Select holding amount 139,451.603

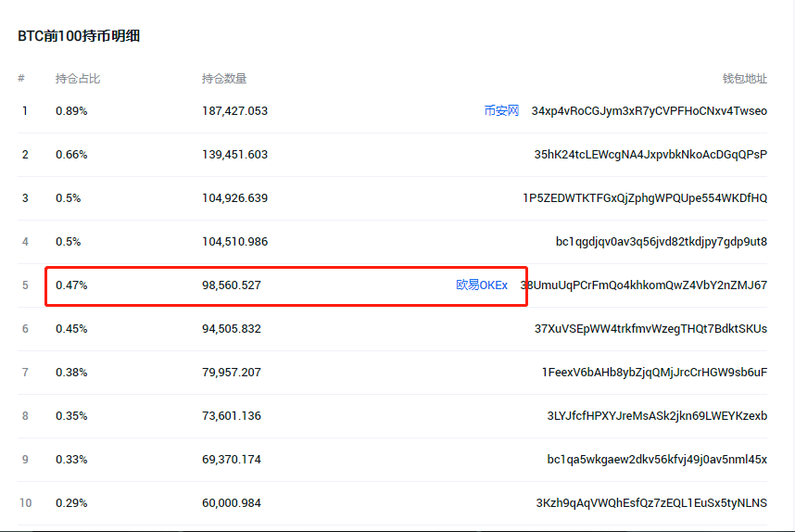coord(234,155)
